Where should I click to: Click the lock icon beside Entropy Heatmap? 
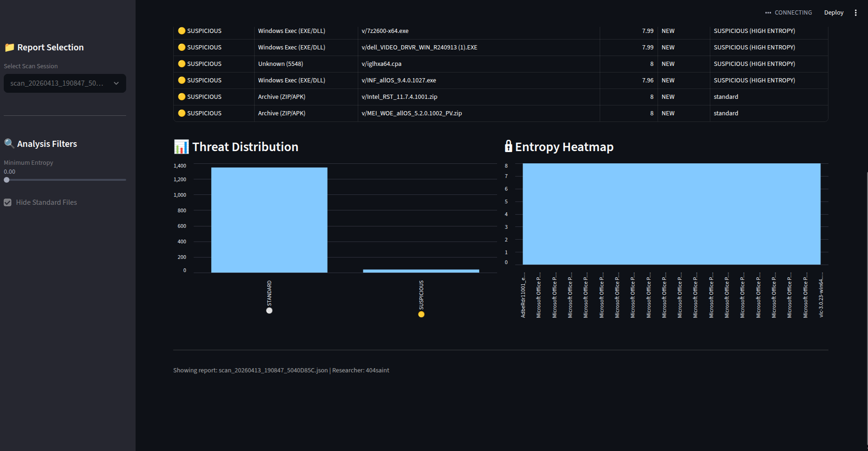[x=508, y=146]
